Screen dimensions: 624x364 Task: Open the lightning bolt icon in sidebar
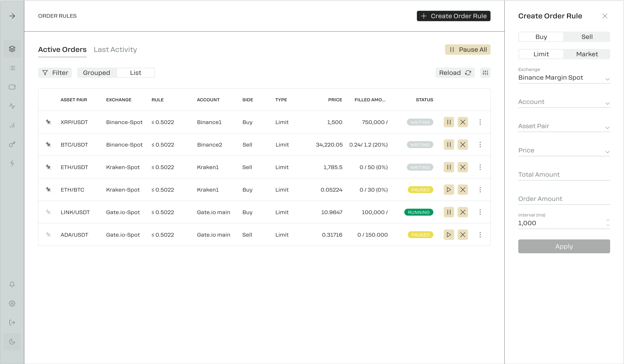[12, 163]
